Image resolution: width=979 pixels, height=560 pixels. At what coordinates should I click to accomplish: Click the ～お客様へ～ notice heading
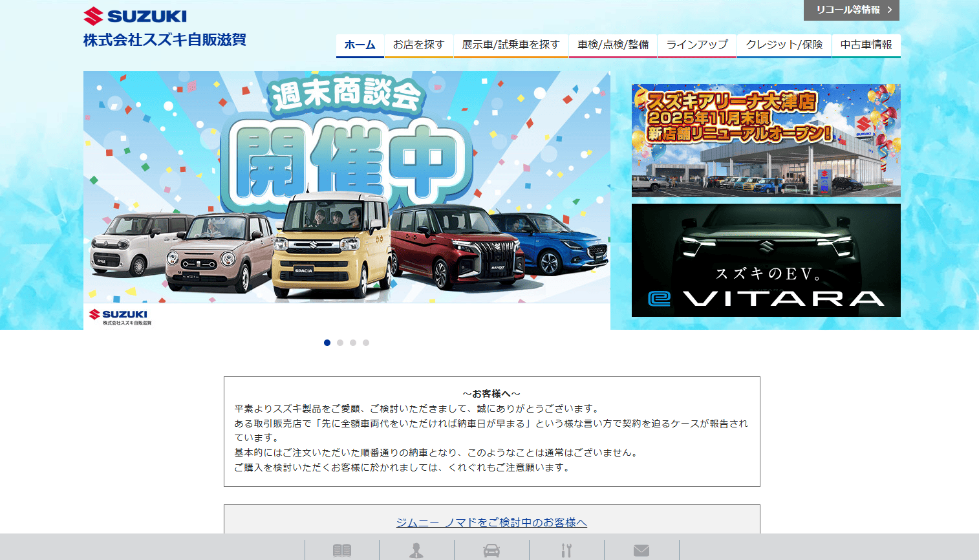pos(491,393)
